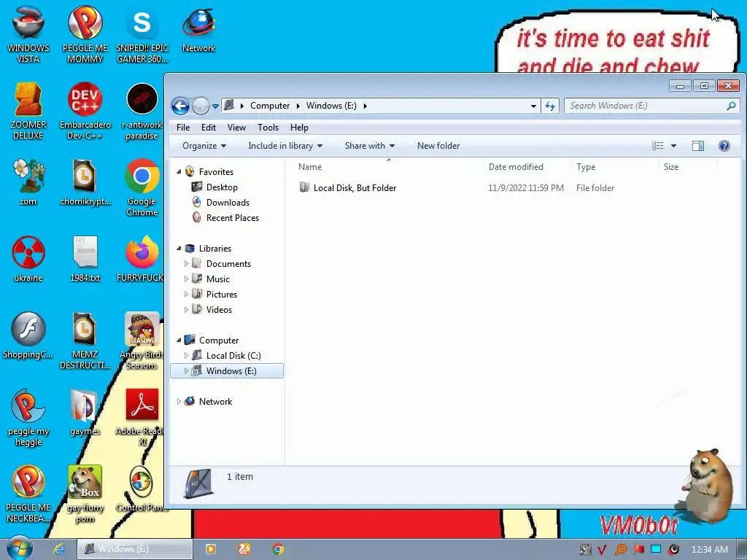Go back with the Explorer Back arrow
The height and width of the screenshot is (560, 747).
click(181, 106)
